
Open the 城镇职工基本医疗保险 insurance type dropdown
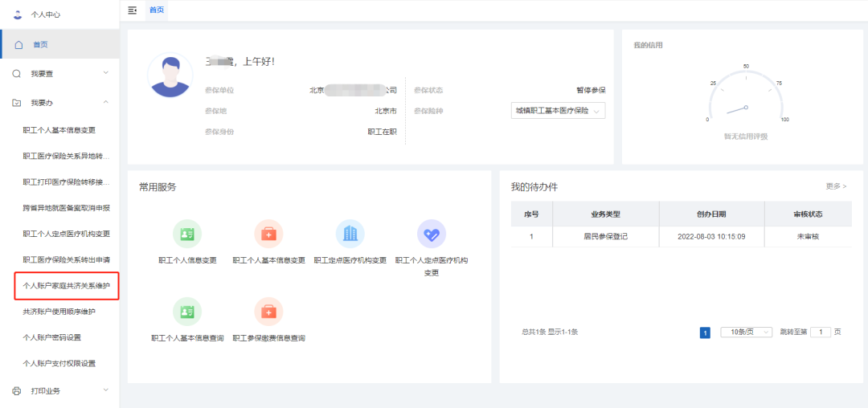click(557, 111)
